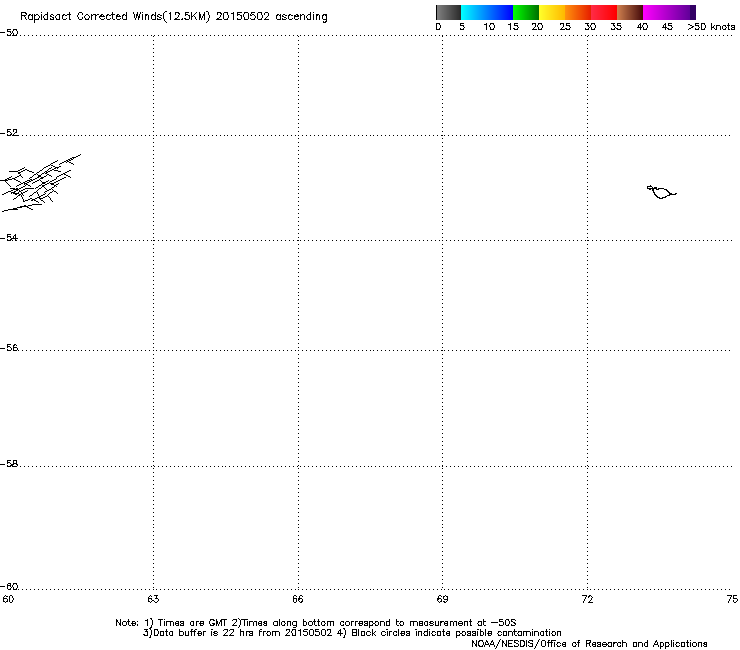Click the longitude label '60'

pos(8,599)
